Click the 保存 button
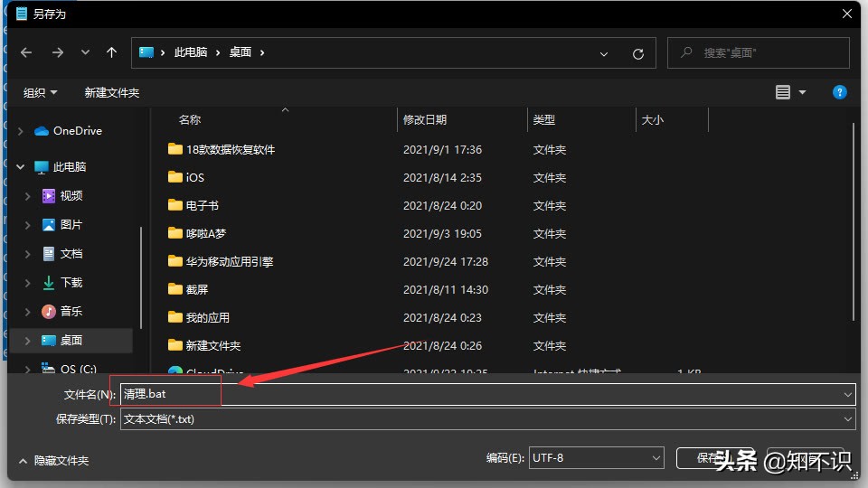 714,458
